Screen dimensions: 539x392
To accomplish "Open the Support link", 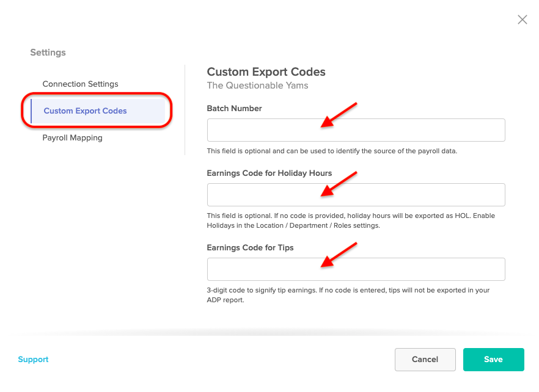I will pos(33,360).
